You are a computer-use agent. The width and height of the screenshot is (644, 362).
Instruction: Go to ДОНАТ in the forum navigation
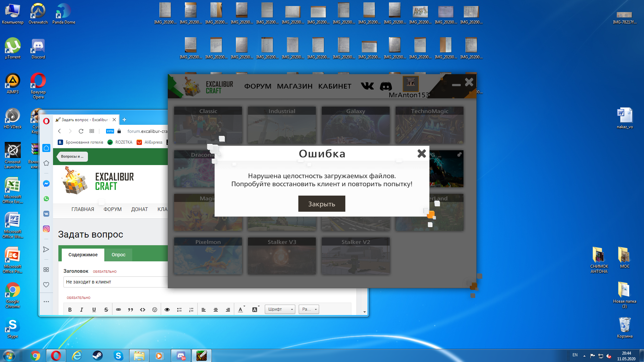140,209
